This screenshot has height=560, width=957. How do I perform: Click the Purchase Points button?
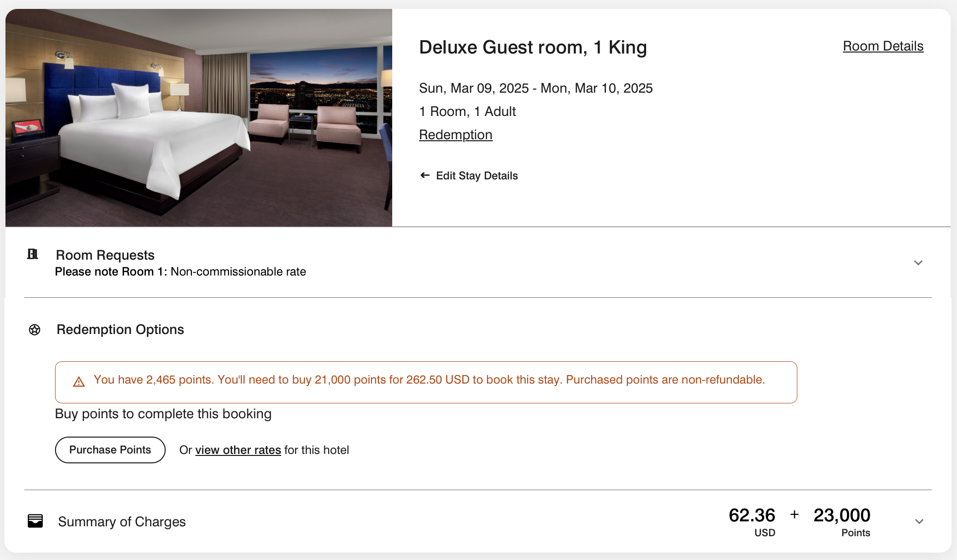110,450
